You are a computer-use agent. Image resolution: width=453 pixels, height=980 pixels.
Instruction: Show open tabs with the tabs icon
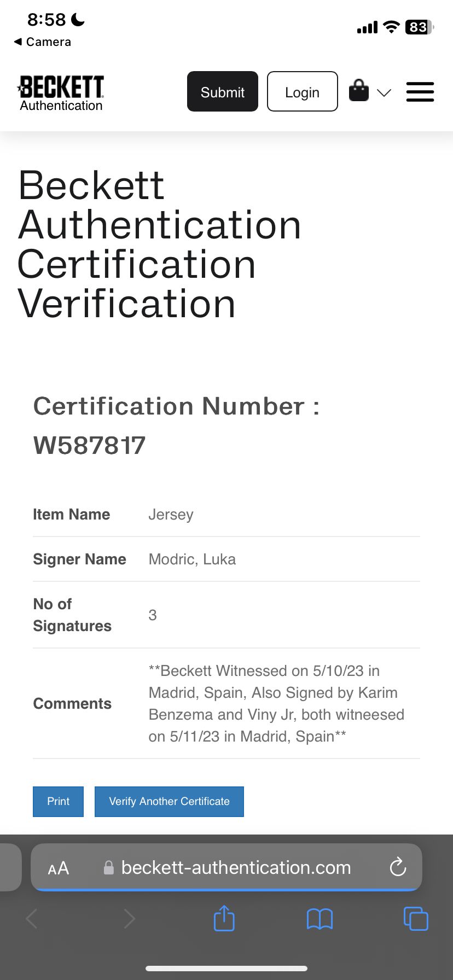click(x=416, y=918)
